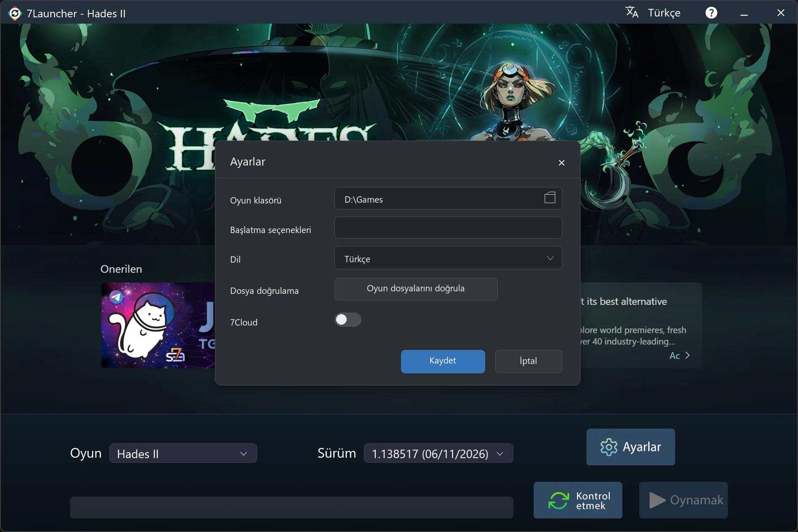Browse for game folder with folder icon
This screenshot has height=532, width=798.
[x=550, y=198]
